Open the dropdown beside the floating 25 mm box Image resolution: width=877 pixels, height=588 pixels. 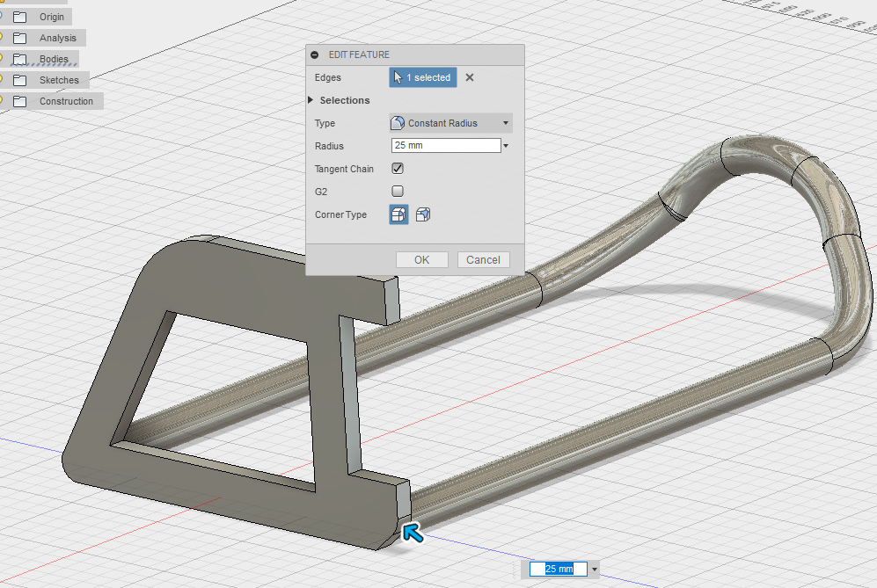[x=595, y=570]
